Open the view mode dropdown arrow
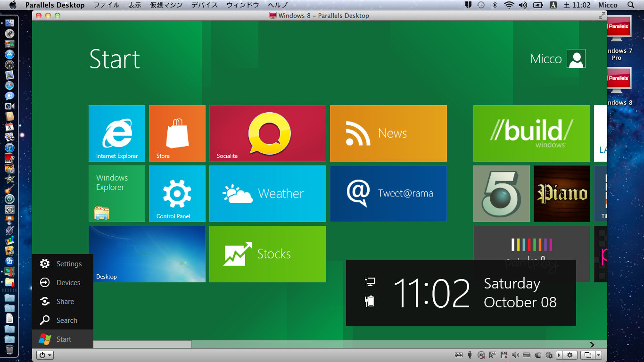The height and width of the screenshot is (362, 644). 598,355
